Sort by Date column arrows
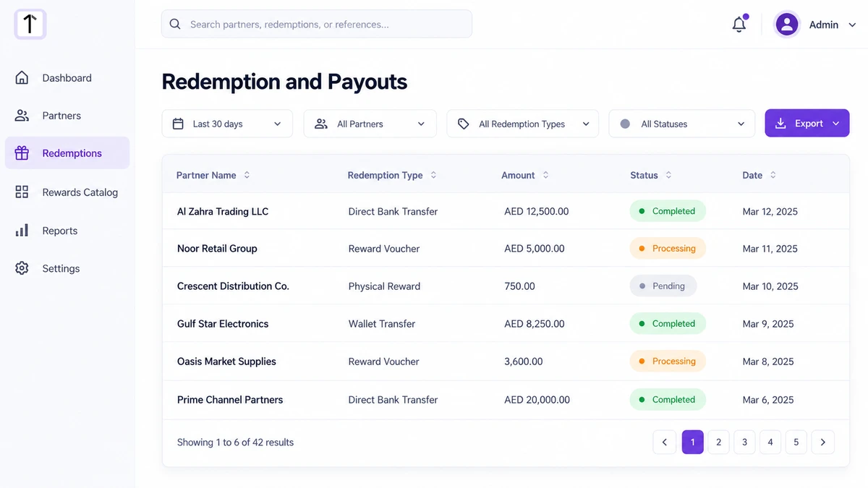 [x=773, y=175]
